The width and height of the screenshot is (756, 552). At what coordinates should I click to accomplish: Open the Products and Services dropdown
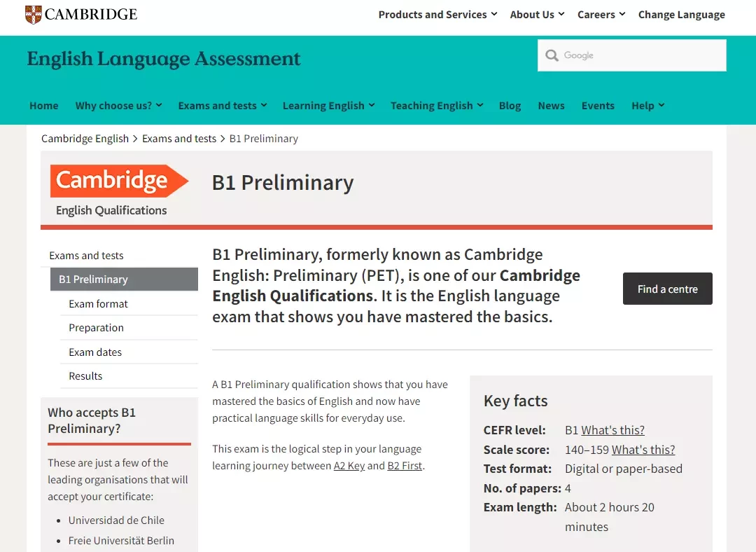[437, 15]
